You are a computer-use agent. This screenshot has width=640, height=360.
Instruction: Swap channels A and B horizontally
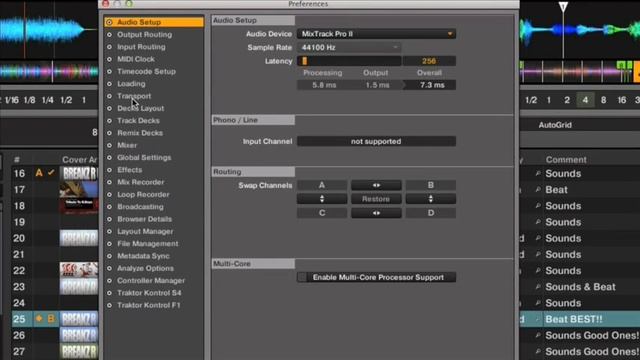tap(376, 185)
